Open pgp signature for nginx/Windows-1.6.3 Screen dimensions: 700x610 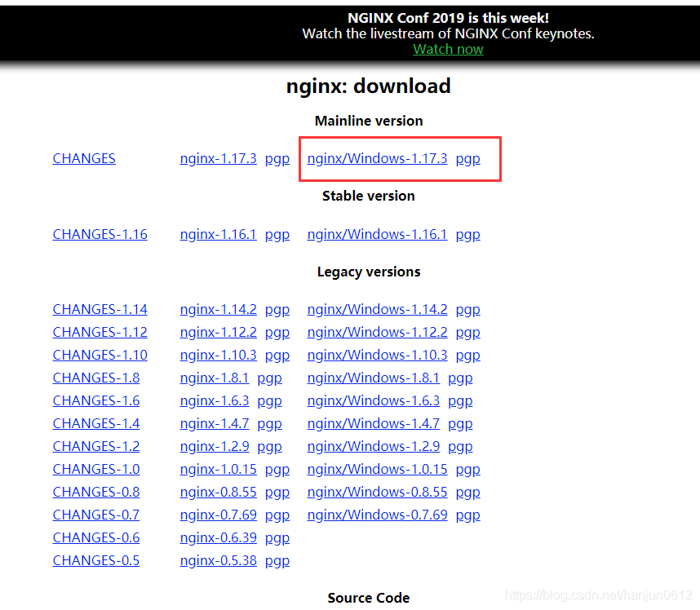(460, 401)
